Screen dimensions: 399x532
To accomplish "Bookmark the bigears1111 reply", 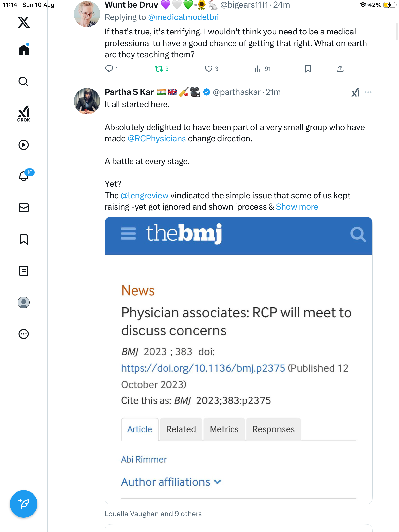I will coord(308,69).
